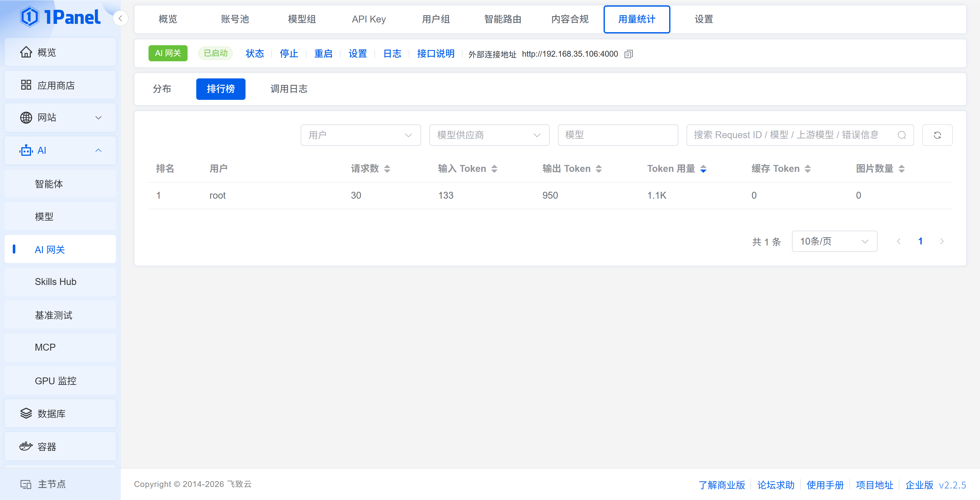Open 智能体 in the sidebar
This screenshot has width=980, height=500.
pos(60,184)
